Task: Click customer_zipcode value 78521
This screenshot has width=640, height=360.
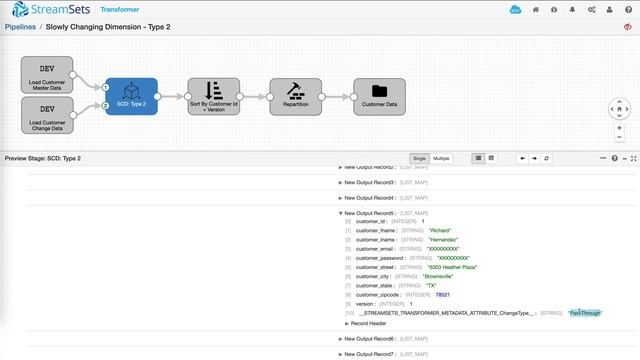Action: point(442,295)
